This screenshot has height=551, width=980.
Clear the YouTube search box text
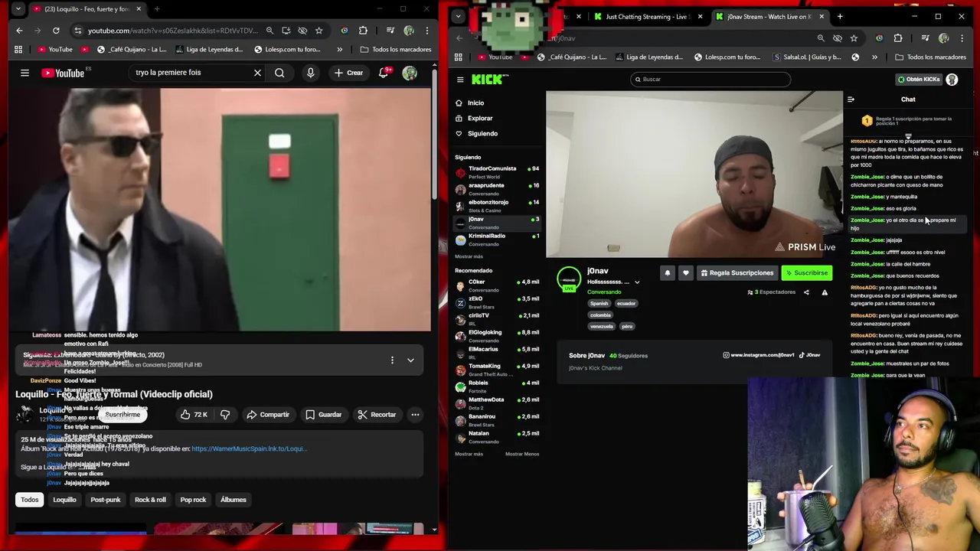pos(257,73)
